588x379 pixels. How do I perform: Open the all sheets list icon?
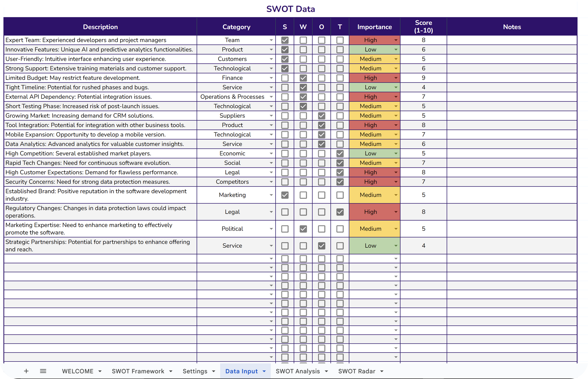43,371
